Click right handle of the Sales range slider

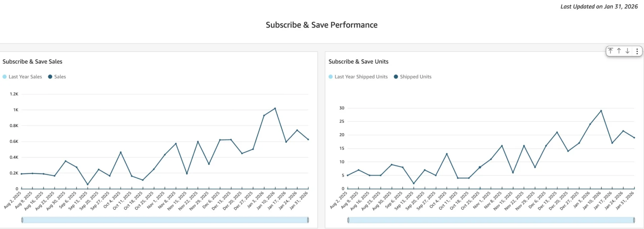click(x=308, y=220)
